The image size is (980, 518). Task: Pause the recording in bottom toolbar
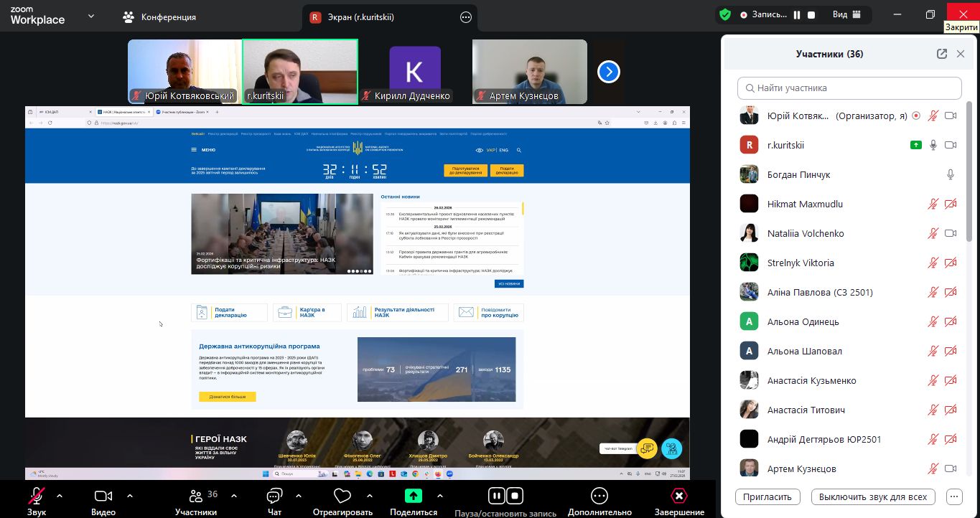496,496
